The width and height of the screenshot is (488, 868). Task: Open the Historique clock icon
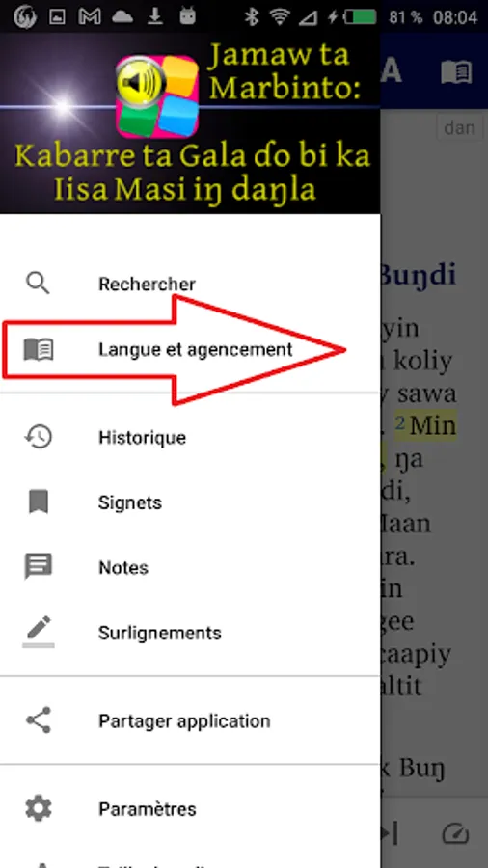click(39, 437)
